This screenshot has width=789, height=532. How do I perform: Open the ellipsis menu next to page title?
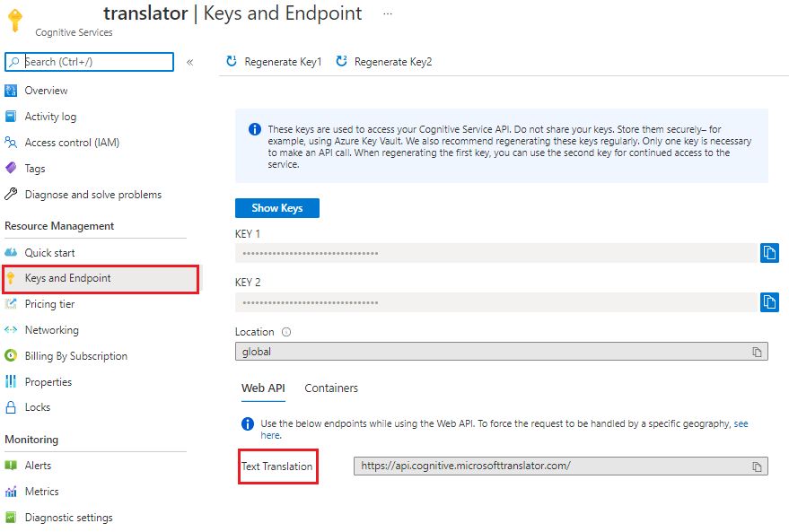(x=388, y=13)
